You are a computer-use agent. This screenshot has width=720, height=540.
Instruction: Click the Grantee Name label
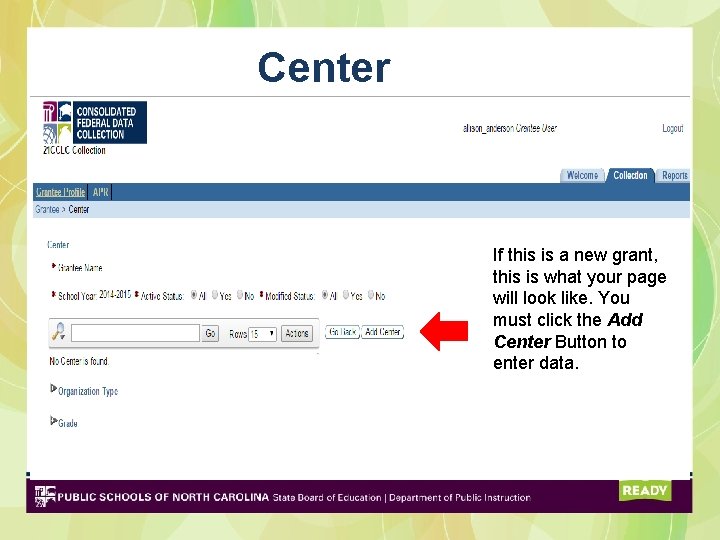(80, 267)
